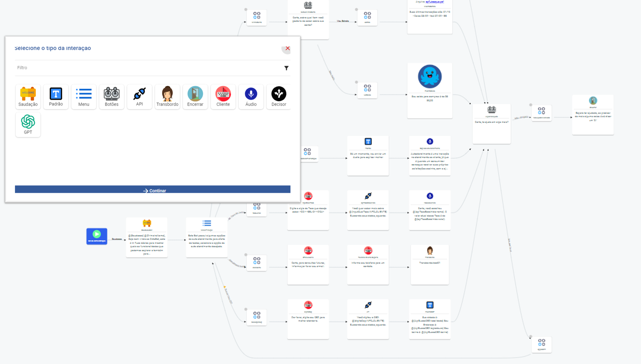Close the interaction type dialog
The image size is (641, 364).
287,49
